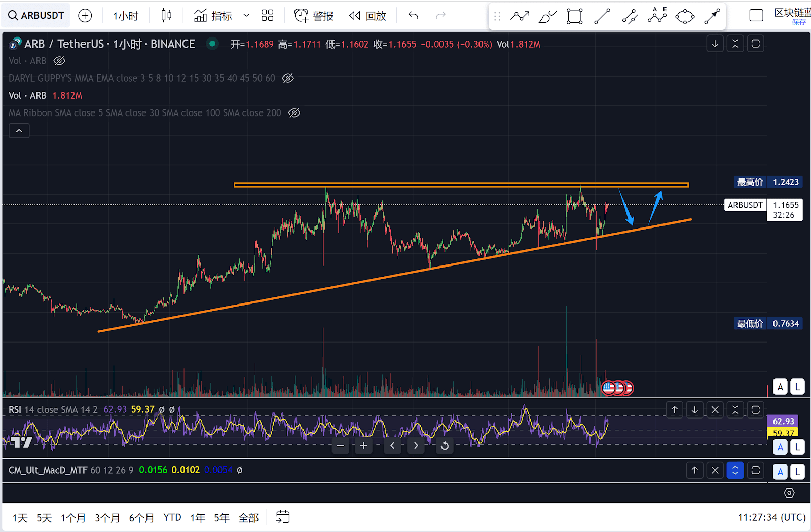Move MACD pane up

click(x=694, y=470)
